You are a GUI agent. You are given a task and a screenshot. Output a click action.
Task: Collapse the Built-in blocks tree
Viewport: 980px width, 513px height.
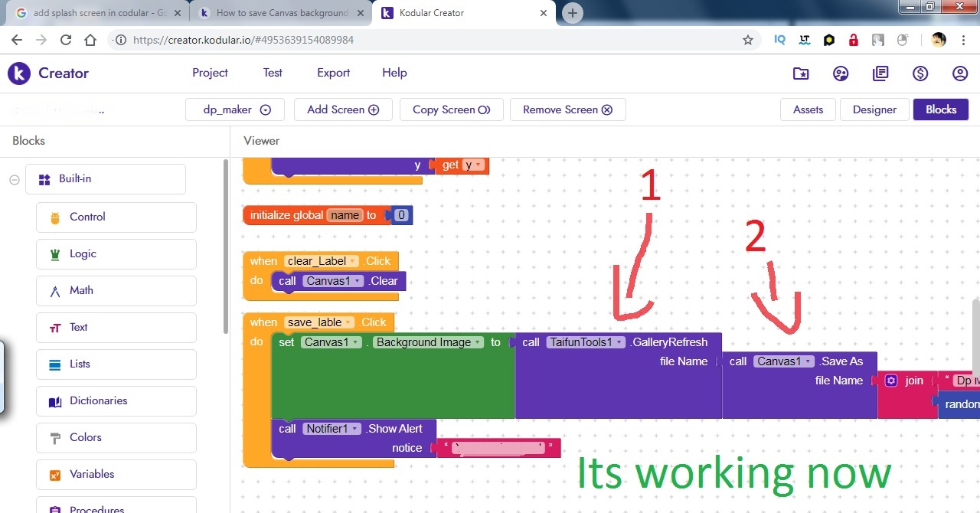(x=14, y=179)
